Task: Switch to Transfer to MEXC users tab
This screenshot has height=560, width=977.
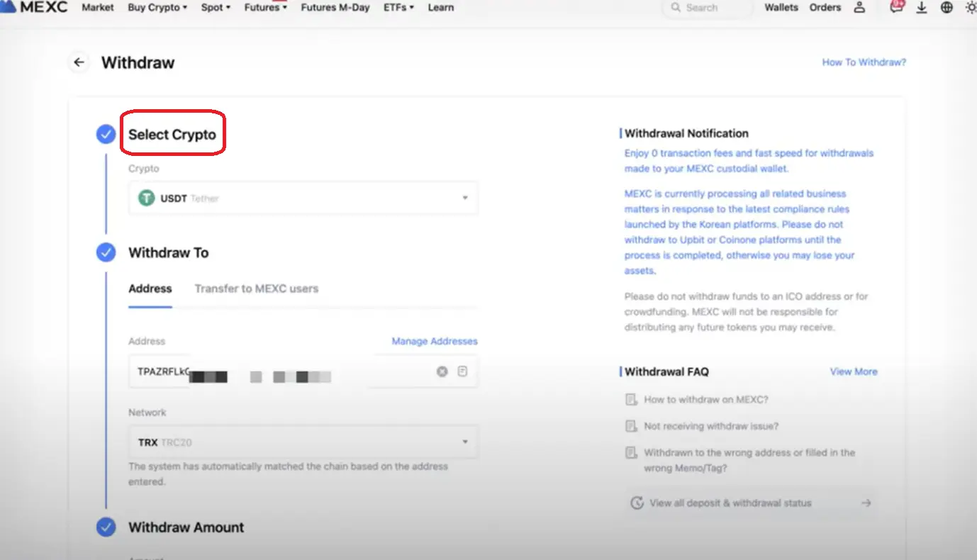Action: click(257, 289)
